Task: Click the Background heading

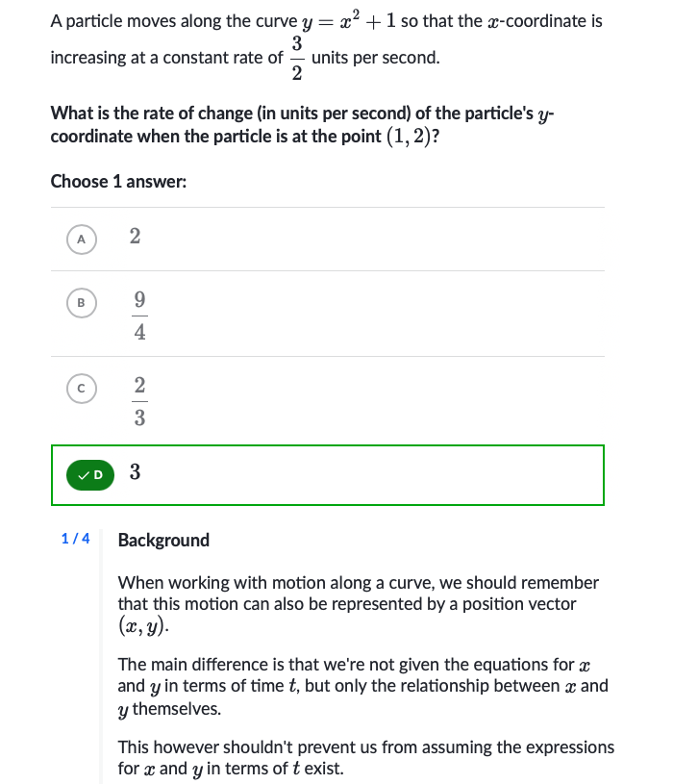Action: [163, 540]
